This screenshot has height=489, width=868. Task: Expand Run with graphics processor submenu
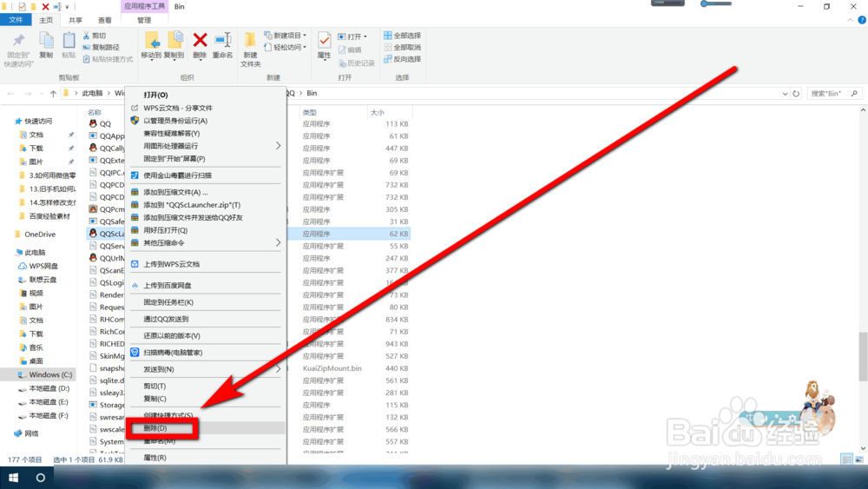[279, 146]
